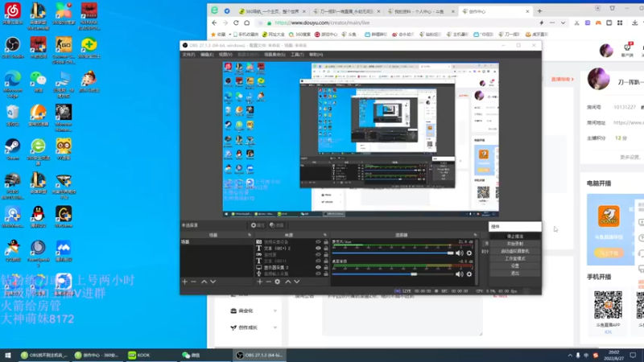Click the browser reload icon

pyautogui.click(x=236, y=23)
